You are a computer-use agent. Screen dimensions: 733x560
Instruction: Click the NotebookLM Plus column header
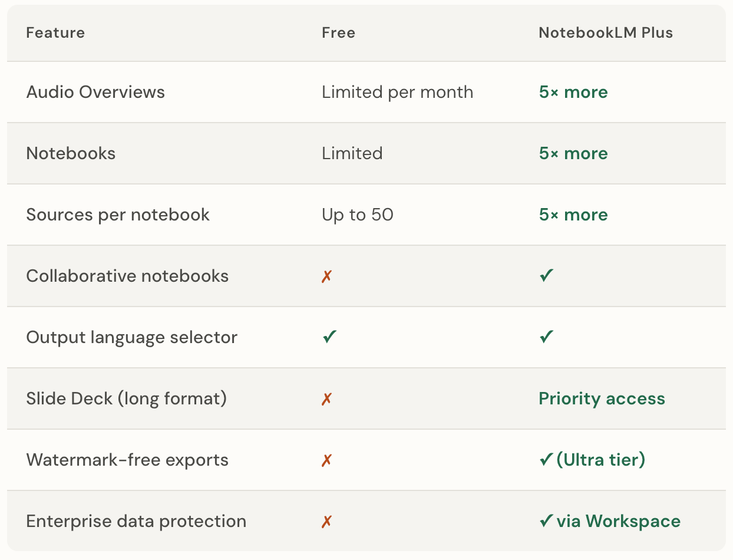coord(606,32)
